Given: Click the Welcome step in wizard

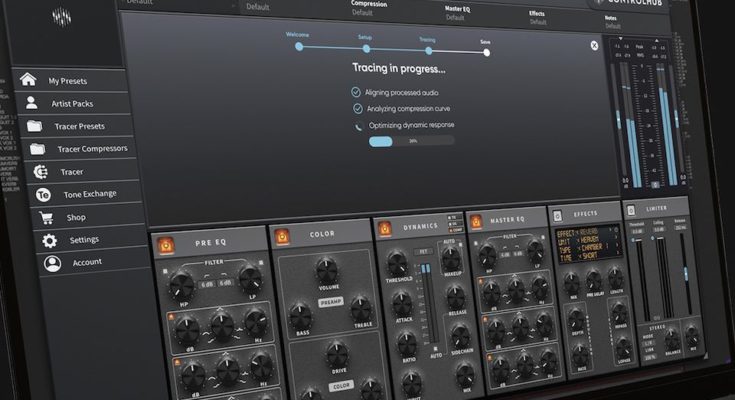Looking at the screenshot, I should tap(297, 45).
